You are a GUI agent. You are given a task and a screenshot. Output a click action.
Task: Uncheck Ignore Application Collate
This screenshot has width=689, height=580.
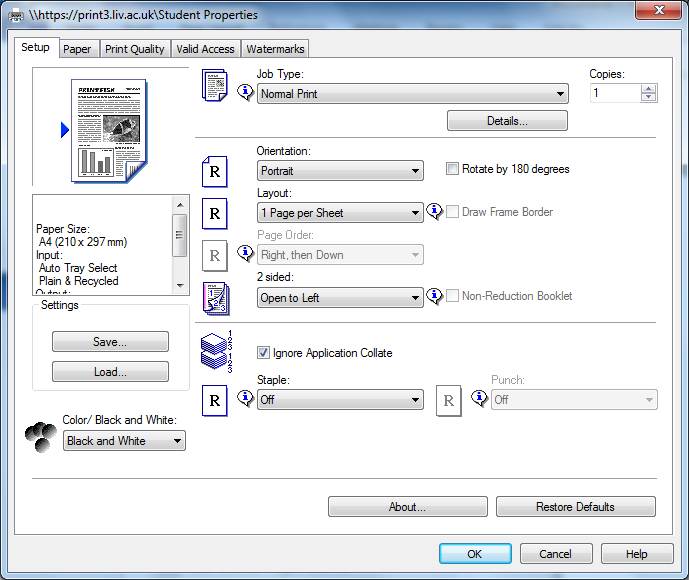[x=263, y=352]
